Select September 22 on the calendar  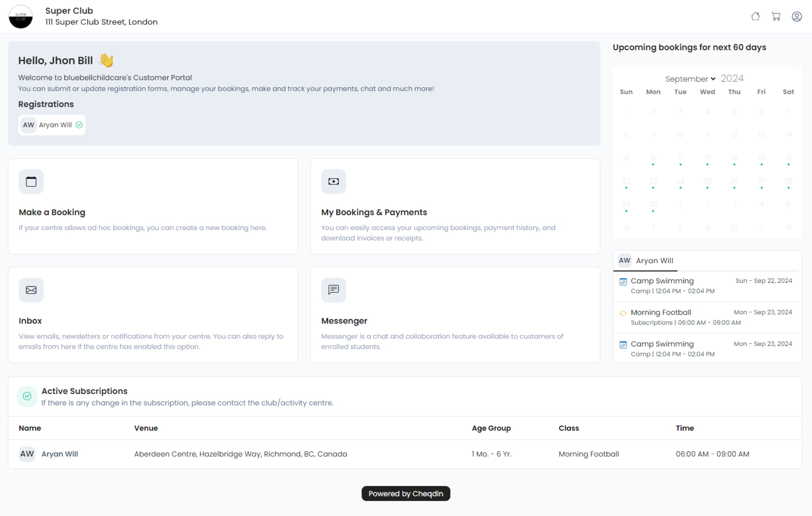tap(626, 181)
